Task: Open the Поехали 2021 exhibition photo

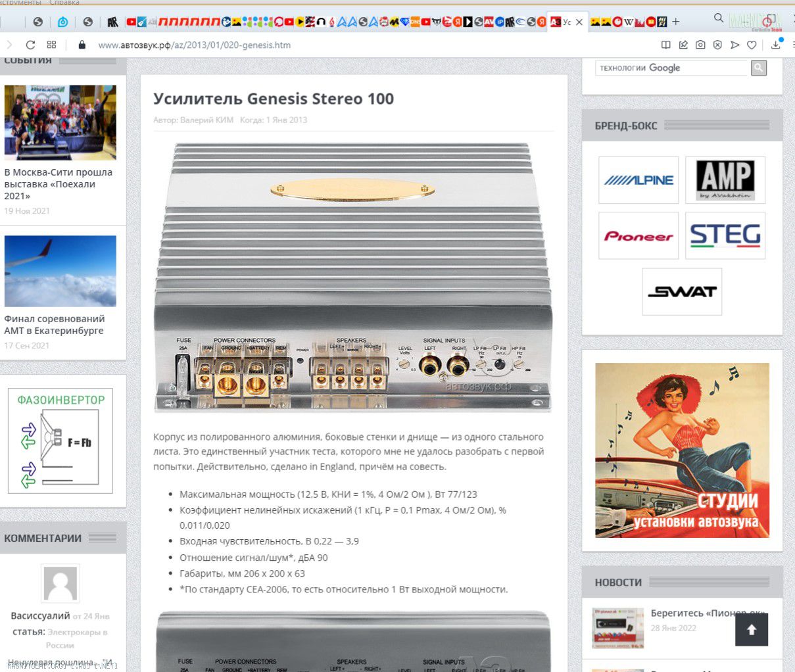Action: 60,122
